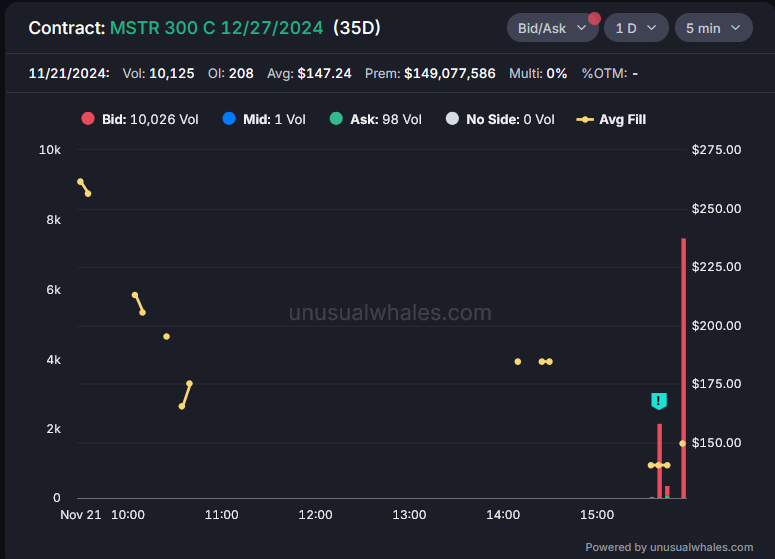Image resolution: width=775 pixels, height=559 pixels.
Task: Click the red notification dot on Bid/Ask
Action: click(594, 18)
